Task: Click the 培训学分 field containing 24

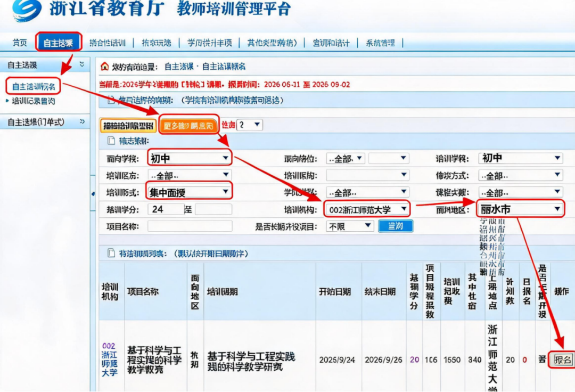Action: 166,209
